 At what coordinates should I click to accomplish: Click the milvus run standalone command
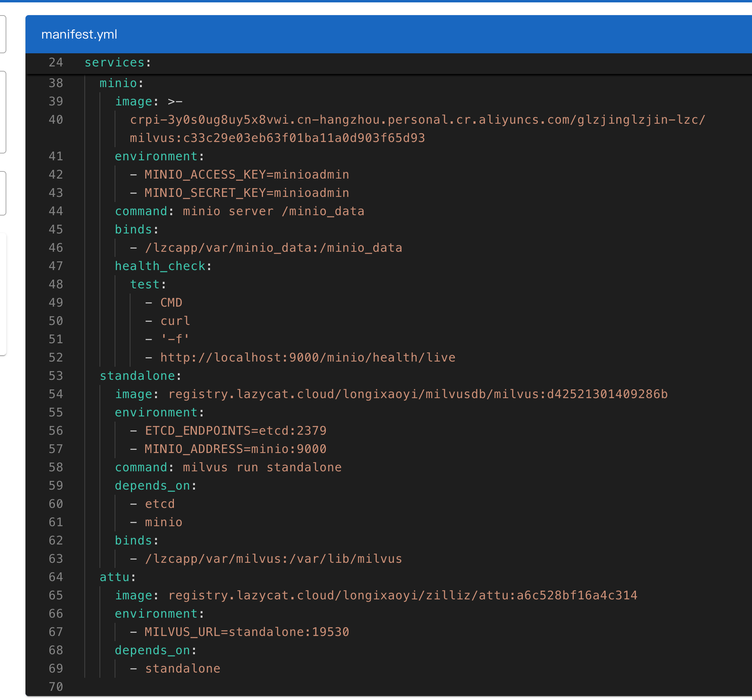tap(262, 467)
